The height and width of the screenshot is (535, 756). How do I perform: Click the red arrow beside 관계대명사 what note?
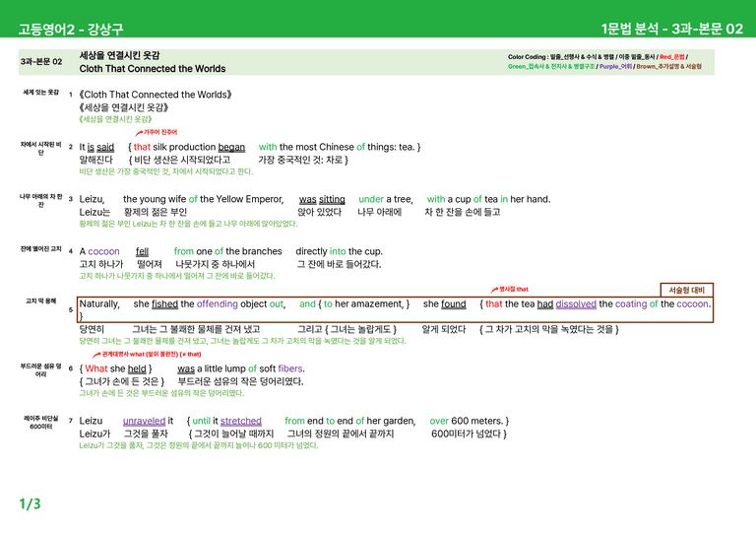96,355
